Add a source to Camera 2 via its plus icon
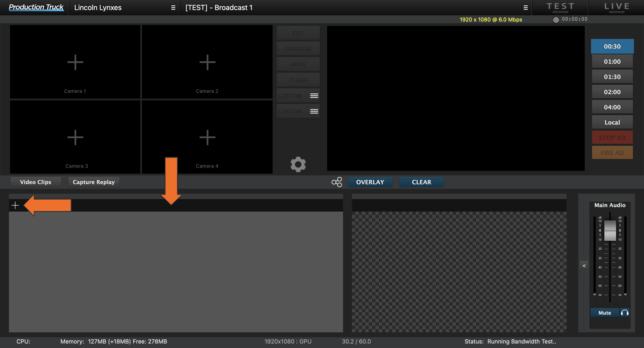The image size is (644, 348). [x=207, y=62]
